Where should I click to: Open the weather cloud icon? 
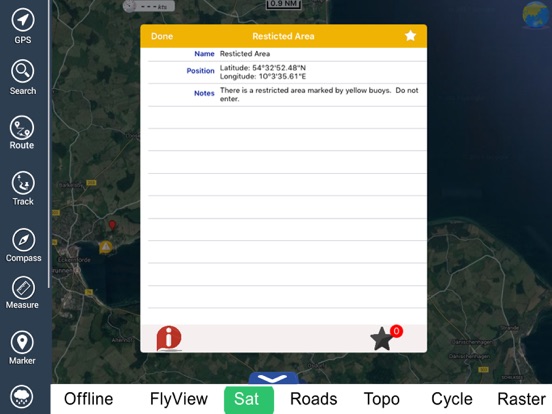(x=22, y=397)
